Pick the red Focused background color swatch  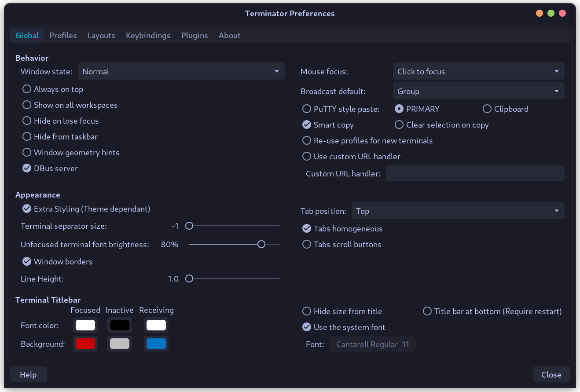tap(85, 344)
